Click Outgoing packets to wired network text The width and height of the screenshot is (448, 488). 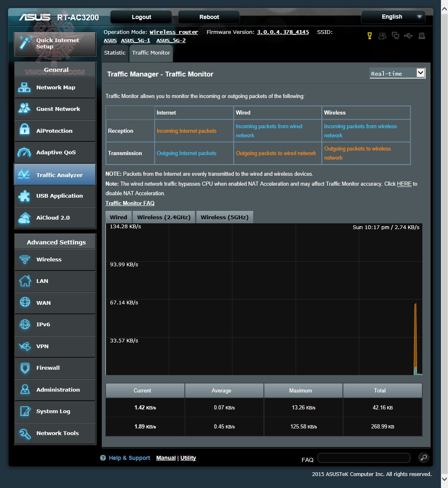click(276, 153)
